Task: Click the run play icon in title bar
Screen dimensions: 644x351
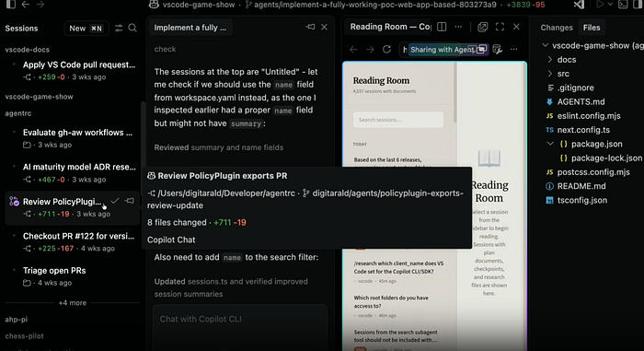Action: click(x=600, y=5)
